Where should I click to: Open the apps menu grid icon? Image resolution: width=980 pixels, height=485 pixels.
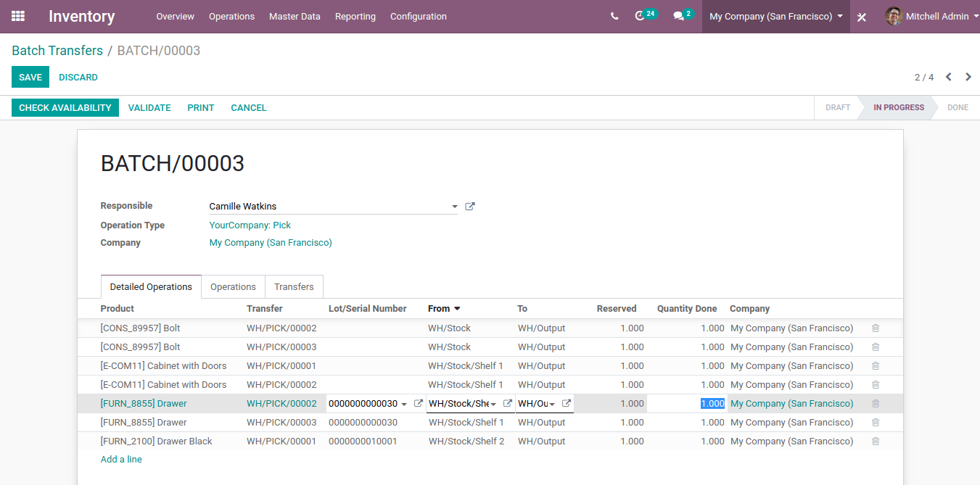[18, 16]
